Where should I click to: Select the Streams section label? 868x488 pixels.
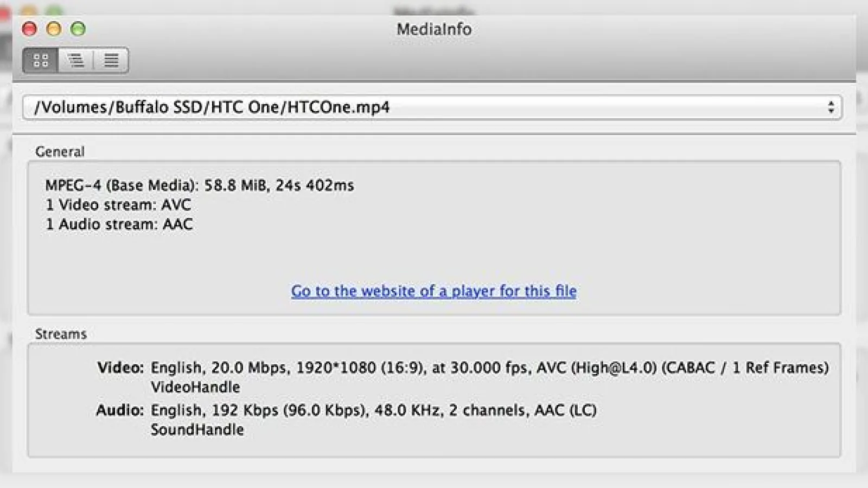61,334
